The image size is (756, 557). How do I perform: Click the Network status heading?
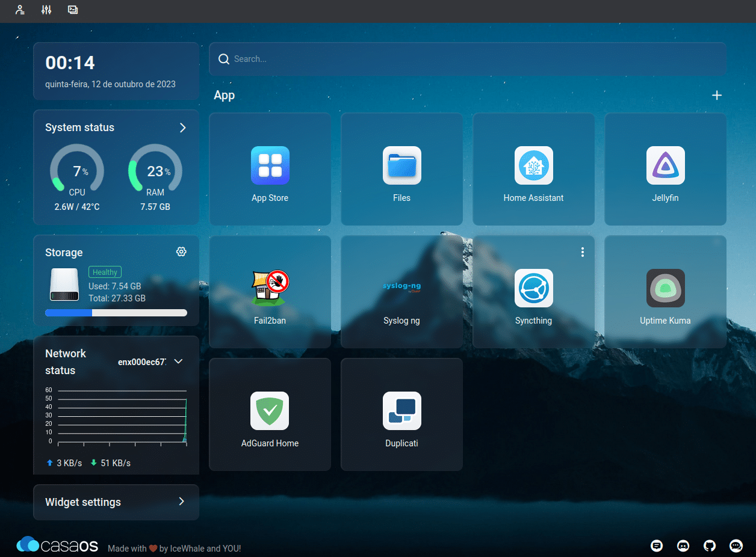tap(66, 362)
